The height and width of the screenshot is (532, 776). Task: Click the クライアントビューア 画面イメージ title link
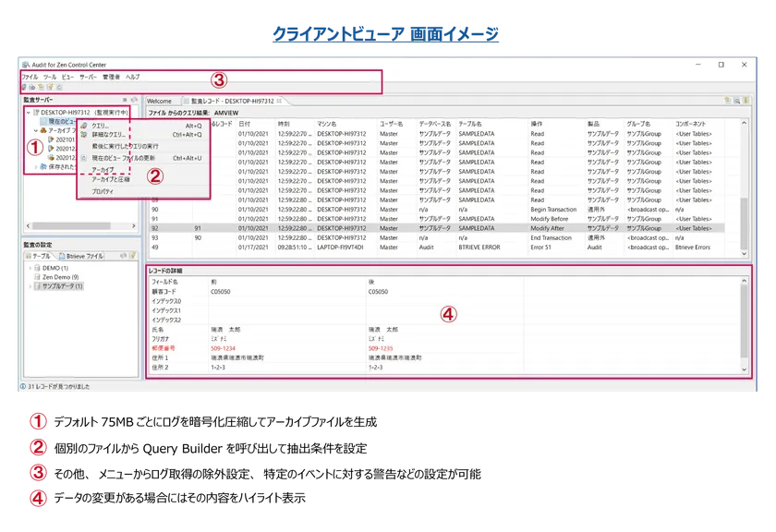point(385,33)
